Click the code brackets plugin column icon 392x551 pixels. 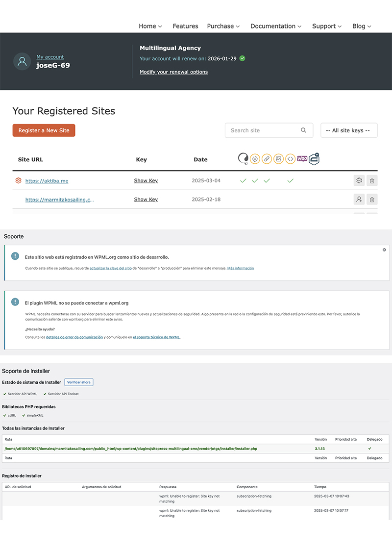tap(291, 159)
